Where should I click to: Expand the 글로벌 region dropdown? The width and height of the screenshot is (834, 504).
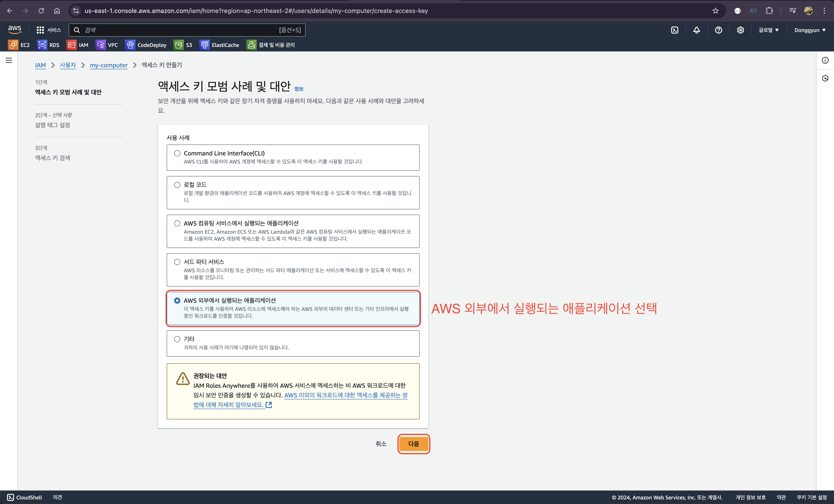tap(768, 30)
